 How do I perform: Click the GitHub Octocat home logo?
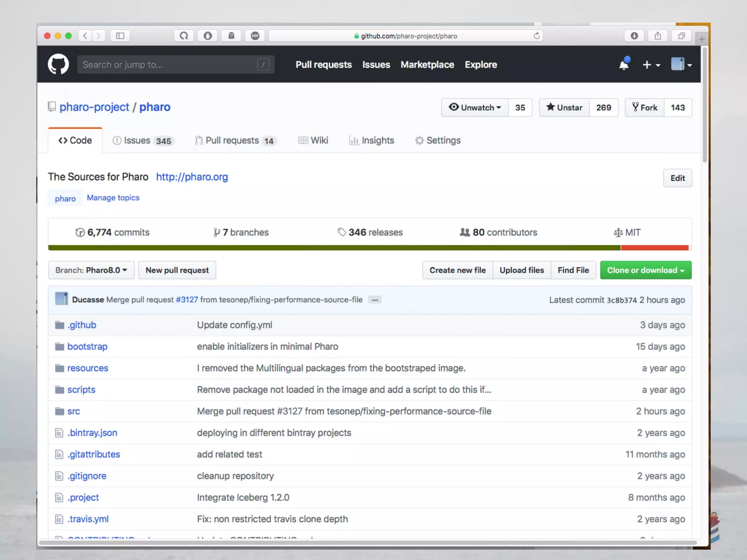click(58, 64)
